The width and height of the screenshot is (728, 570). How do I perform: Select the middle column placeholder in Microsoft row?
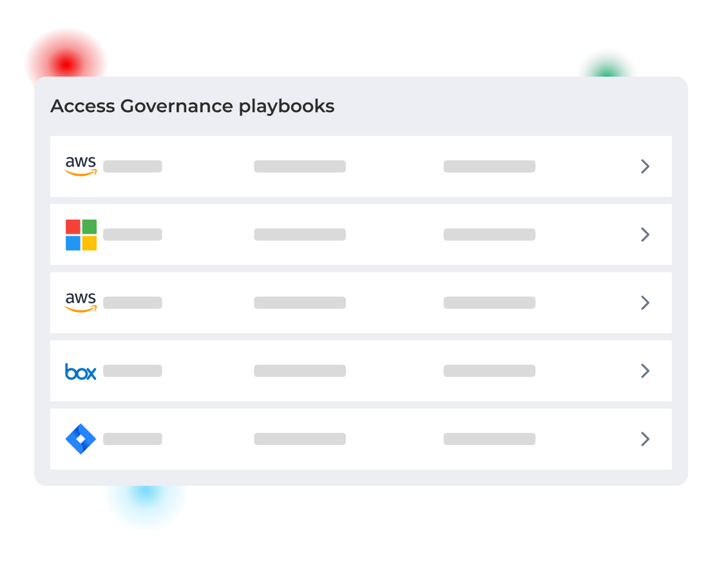pos(300,234)
